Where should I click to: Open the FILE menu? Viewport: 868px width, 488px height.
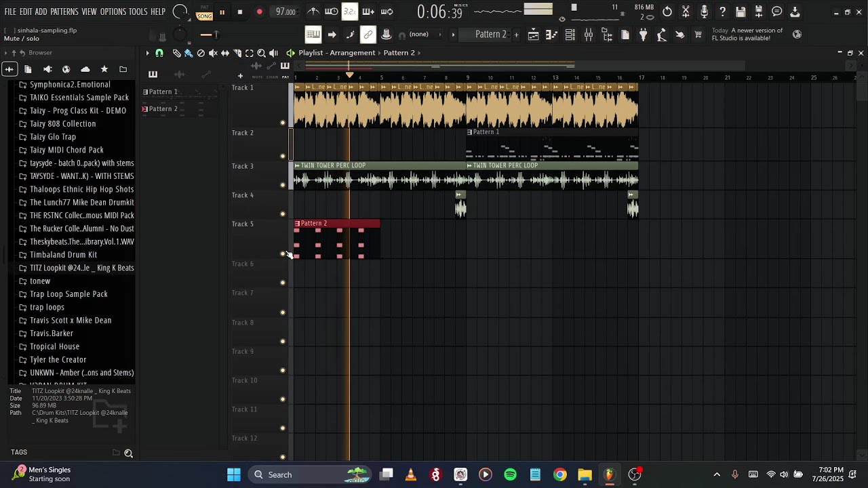coord(10,12)
